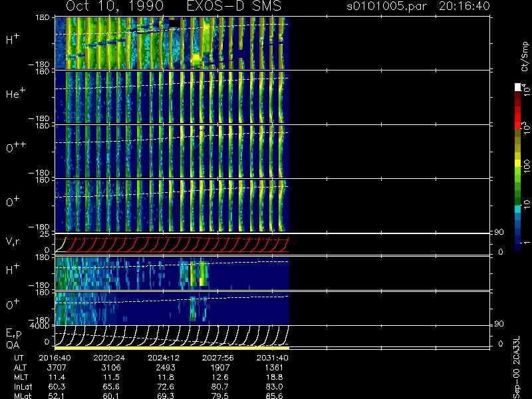
Task: Click altitude value '1361'
Action: pyautogui.click(x=274, y=368)
